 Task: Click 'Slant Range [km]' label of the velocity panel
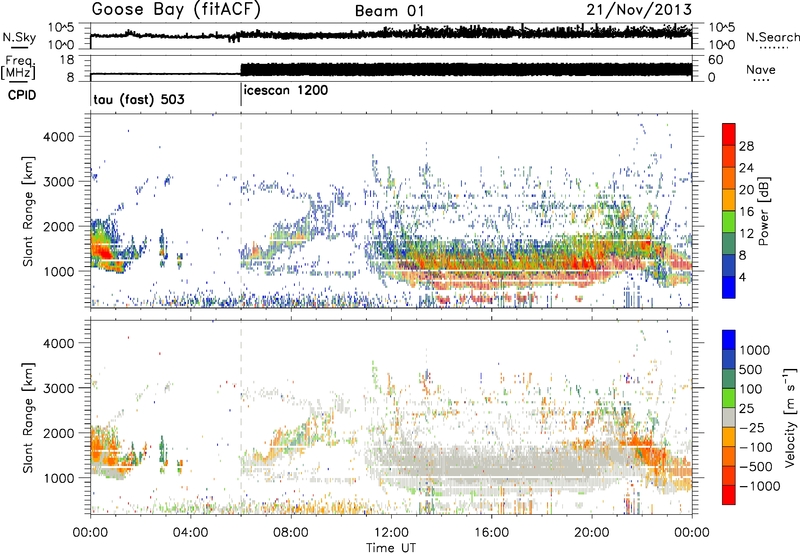point(28,417)
